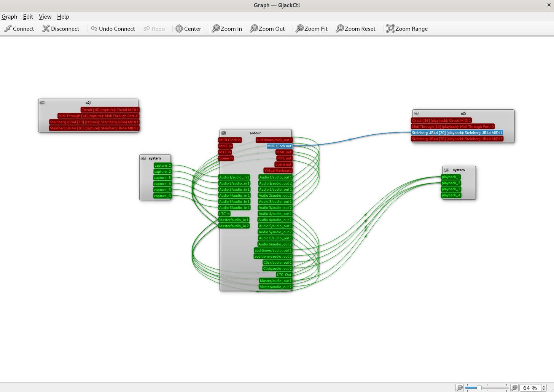The height and width of the screenshot is (392, 554).
Task: Select the MIDI Clock out port
Action: (279, 146)
